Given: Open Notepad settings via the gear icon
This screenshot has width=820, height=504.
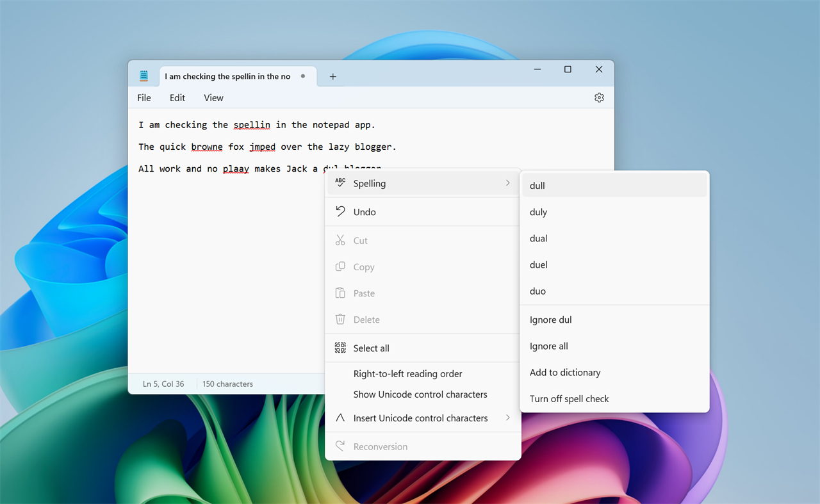Looking at the screenshot, I should [599, 97].
